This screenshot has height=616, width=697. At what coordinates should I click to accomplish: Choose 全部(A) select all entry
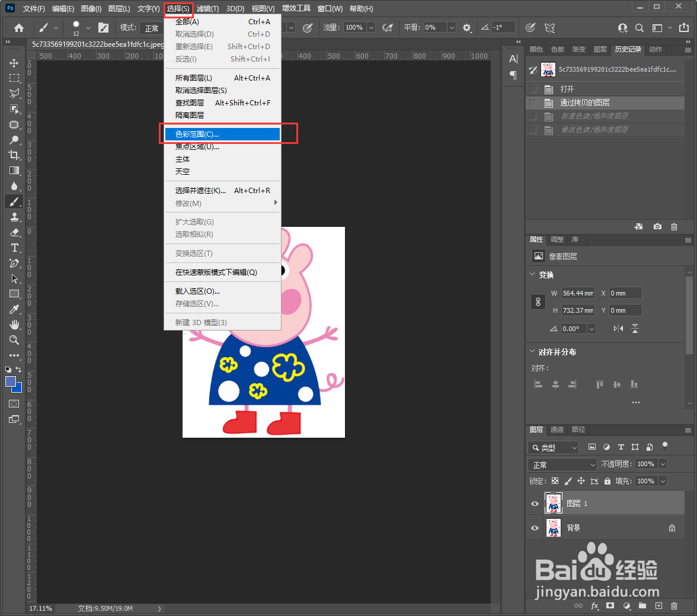coord(222,22)
